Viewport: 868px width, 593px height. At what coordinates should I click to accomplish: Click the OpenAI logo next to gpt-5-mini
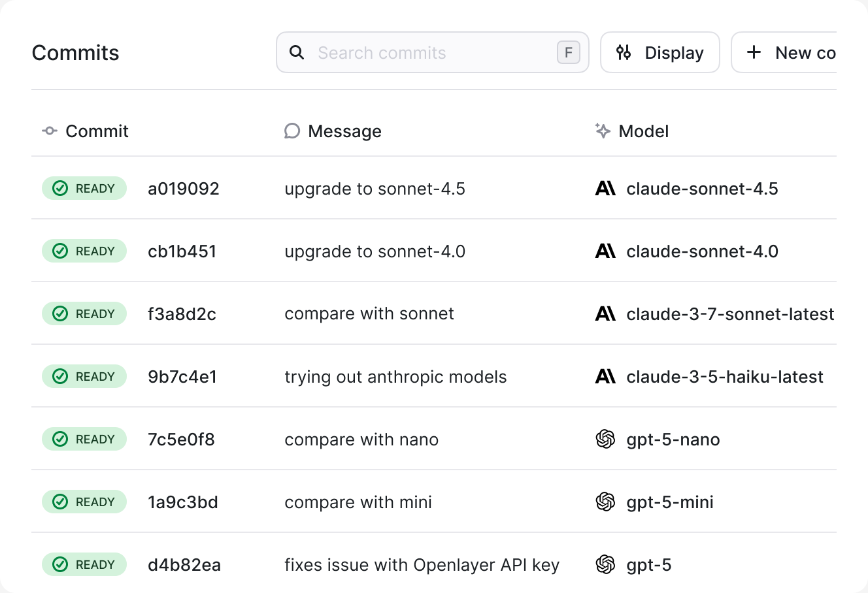coord(605,502)
